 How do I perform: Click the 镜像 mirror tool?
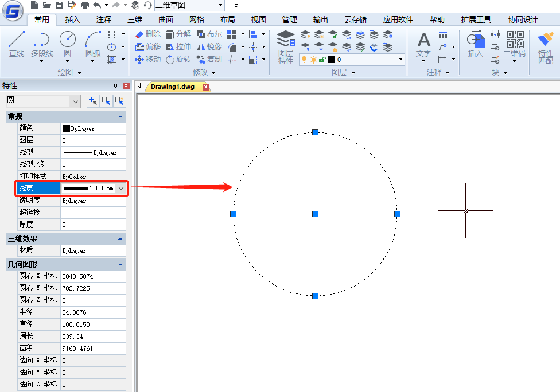[x=209, y=47]
